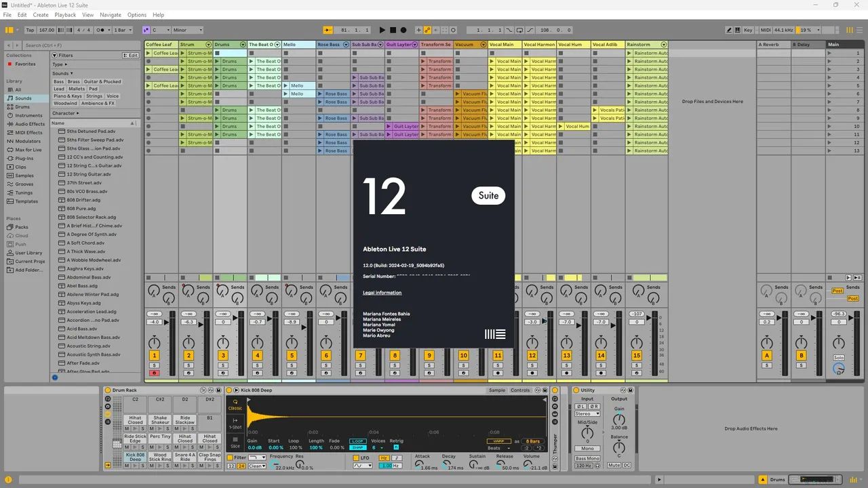Viewport: 868px width, 488px height.
Task: Toggle the Loop switch in the sampler
Action: click(358, 441)
